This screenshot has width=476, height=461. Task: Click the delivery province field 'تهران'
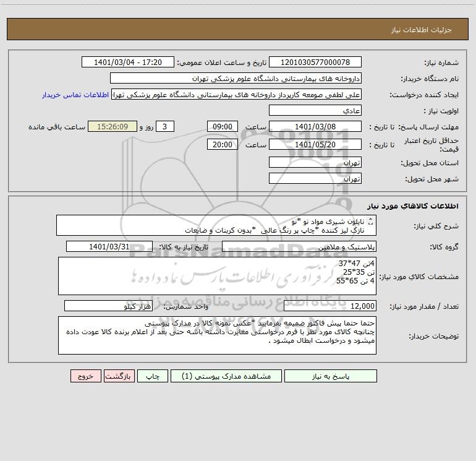point(315,163)
